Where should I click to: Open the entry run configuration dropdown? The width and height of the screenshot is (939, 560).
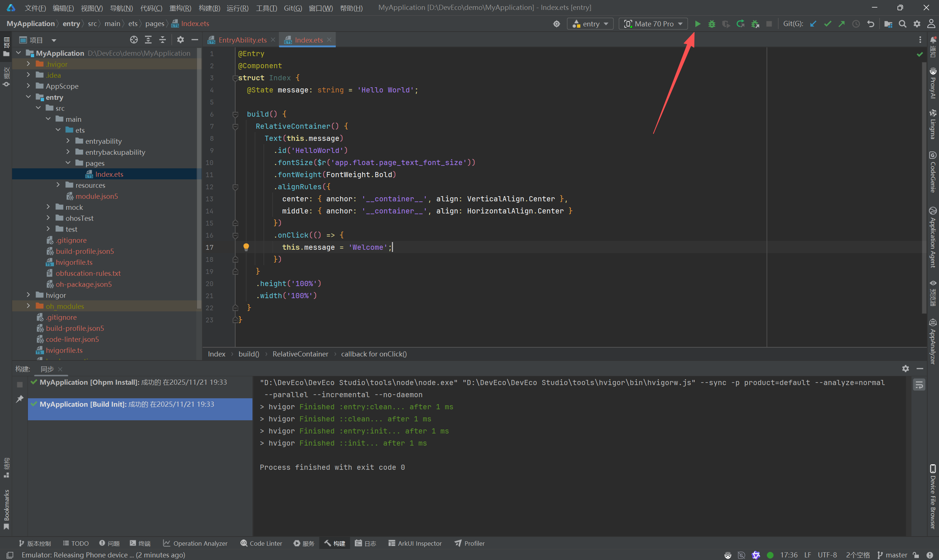[590, 24]
